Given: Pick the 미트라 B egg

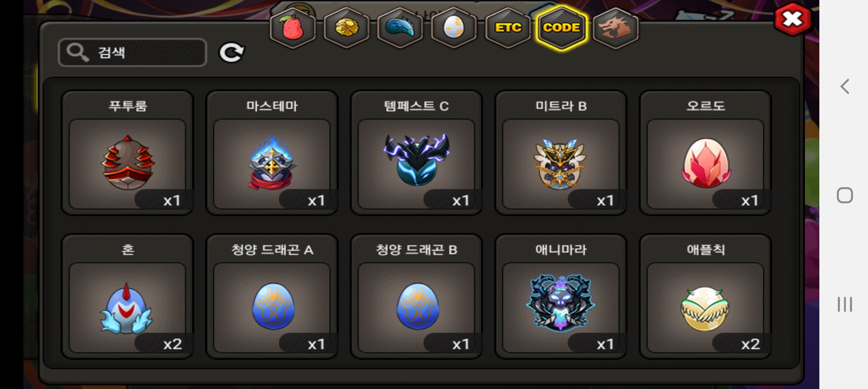Looking at the screenshot, I should tap(561, 153).
